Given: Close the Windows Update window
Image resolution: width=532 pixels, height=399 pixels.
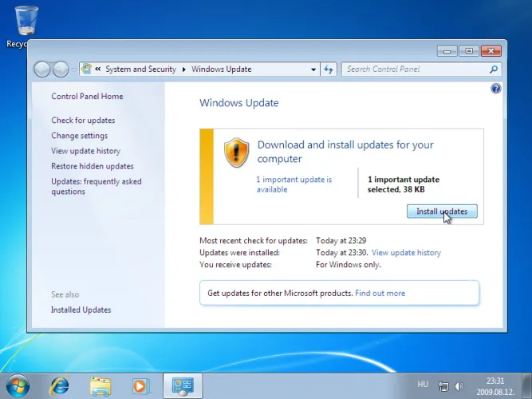Looking at the screenshot, I should (491, 51).
